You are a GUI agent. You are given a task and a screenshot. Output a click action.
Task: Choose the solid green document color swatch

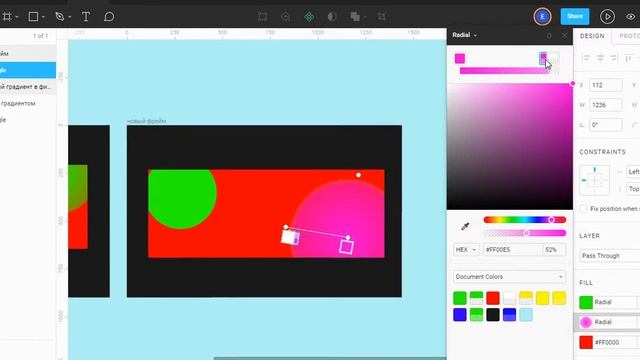point(460,298)
